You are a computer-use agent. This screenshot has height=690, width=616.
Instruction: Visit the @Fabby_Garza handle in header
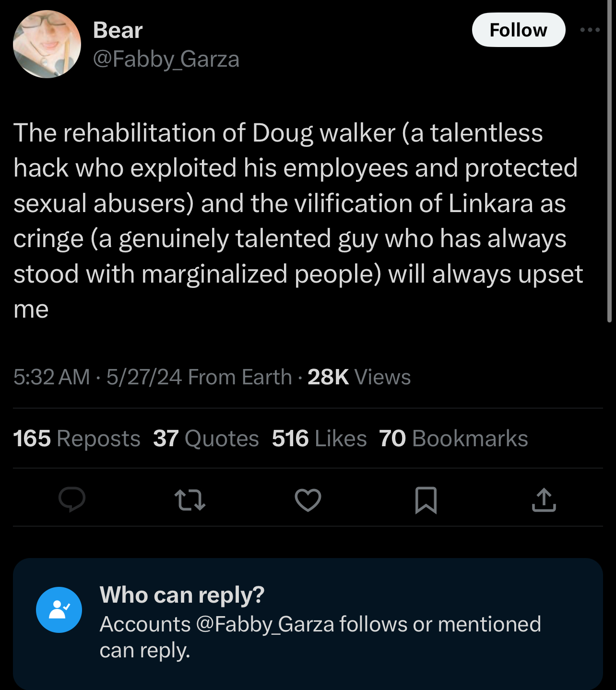pyautogui.click(x=166, y=59)
